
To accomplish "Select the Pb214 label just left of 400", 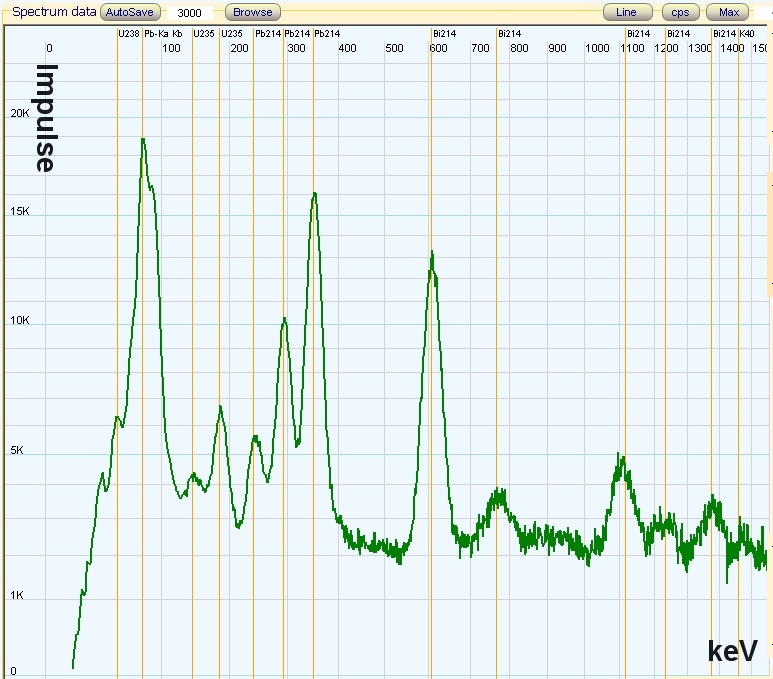I will click(326, 33).
